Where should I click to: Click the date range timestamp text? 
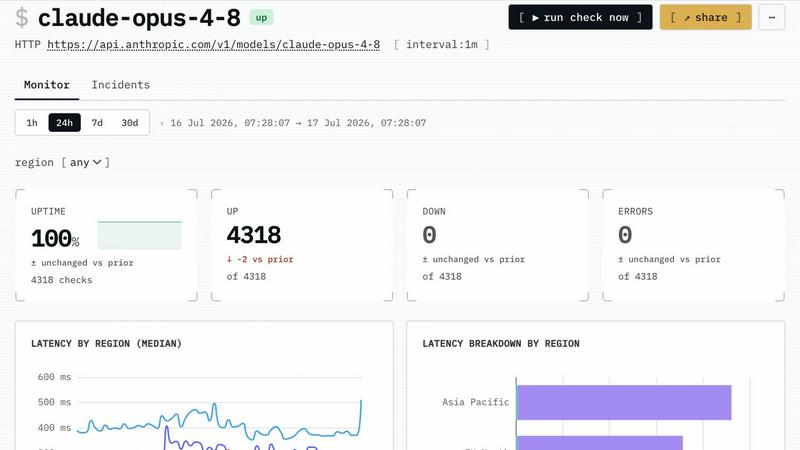pos(298,123)
